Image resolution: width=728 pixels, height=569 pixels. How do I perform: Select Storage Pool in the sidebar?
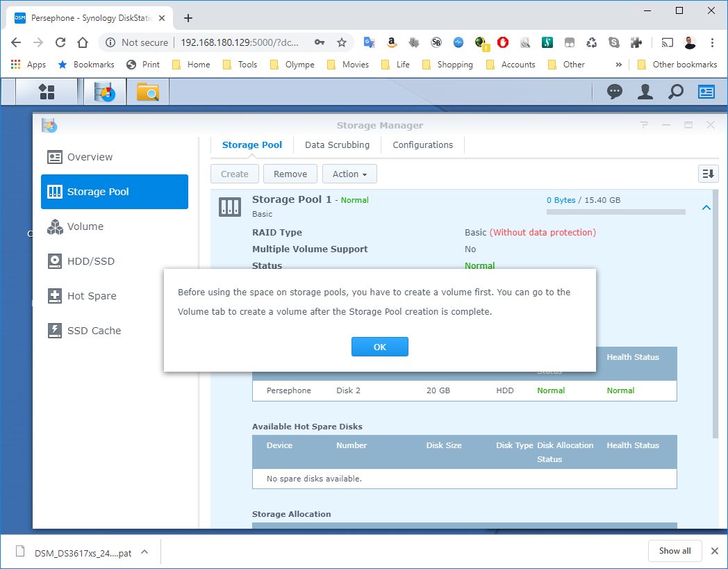click(x=115, y=192)
